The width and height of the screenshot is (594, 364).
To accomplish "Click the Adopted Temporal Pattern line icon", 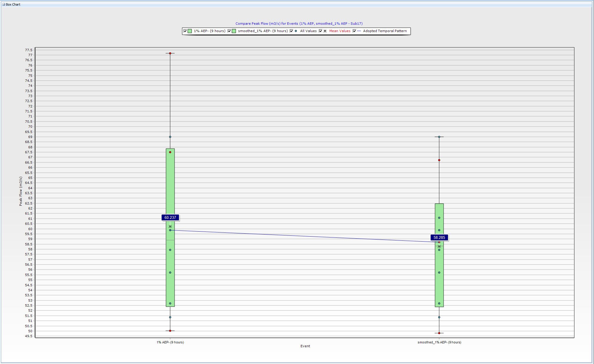I will point(359,31).
